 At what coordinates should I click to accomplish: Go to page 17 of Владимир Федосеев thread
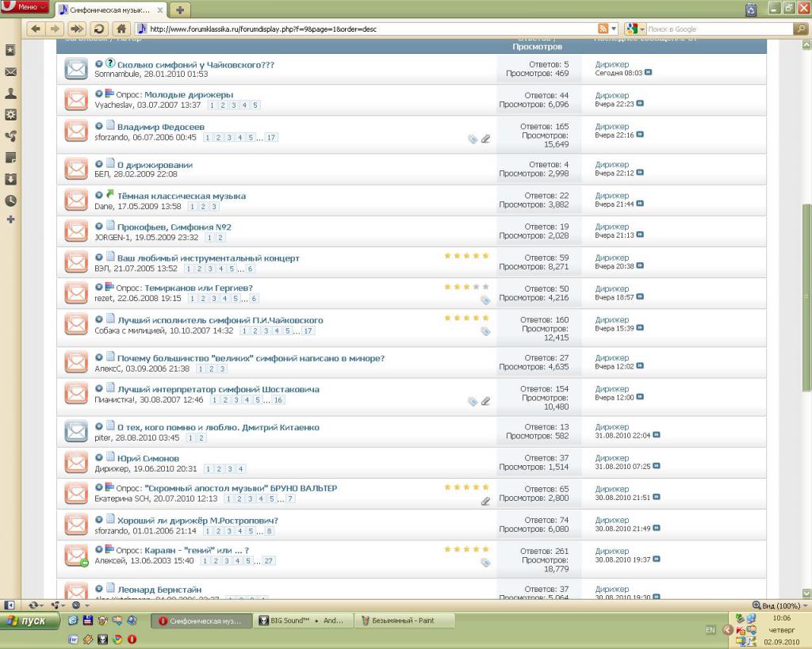click(271, 137)
